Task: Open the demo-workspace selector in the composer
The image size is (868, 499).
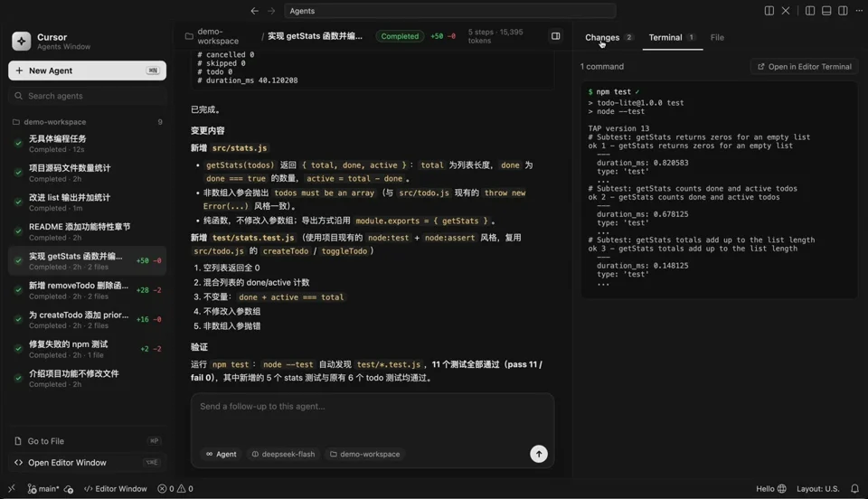Action: pos(364,454)
